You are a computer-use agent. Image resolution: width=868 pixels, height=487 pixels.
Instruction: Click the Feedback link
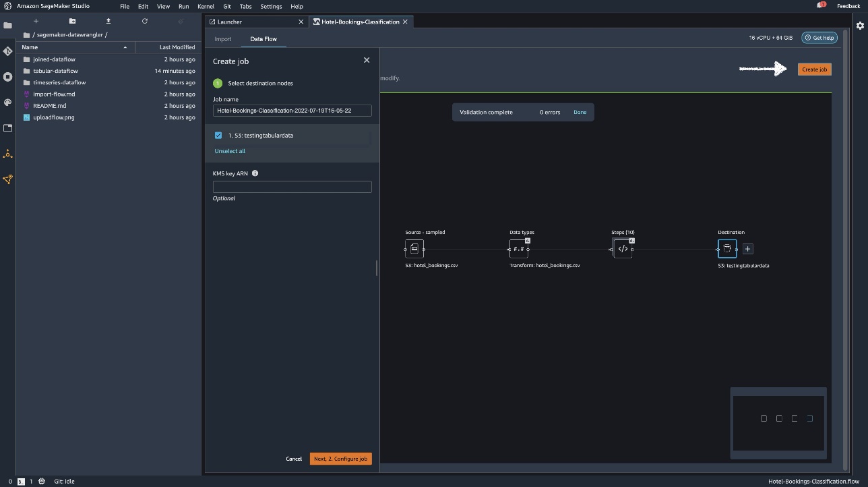(848, 6)
